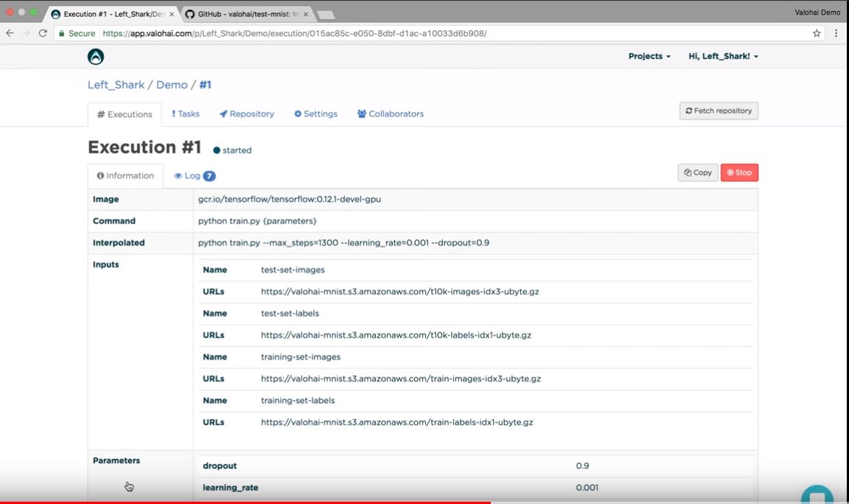Viewport: 849px width, 504px height.
Task: Click the Log count badge 7
Action: click(209, 176)
